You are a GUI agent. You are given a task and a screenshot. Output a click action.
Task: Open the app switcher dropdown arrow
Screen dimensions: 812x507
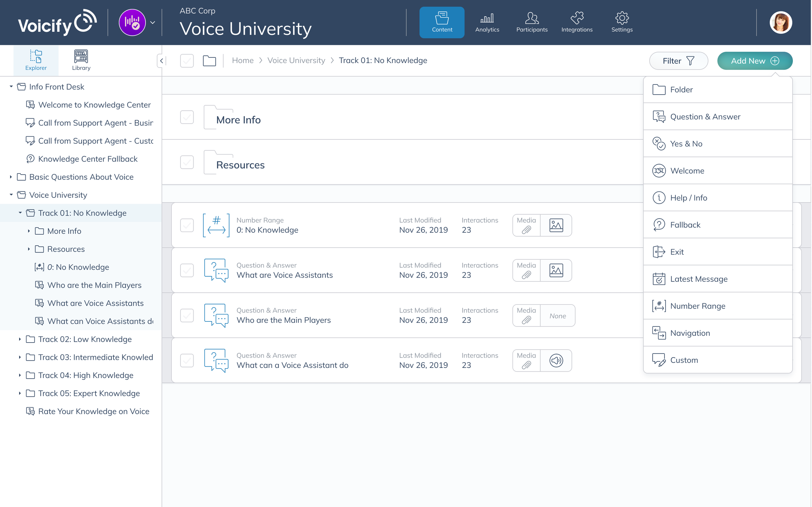point(152,22)
